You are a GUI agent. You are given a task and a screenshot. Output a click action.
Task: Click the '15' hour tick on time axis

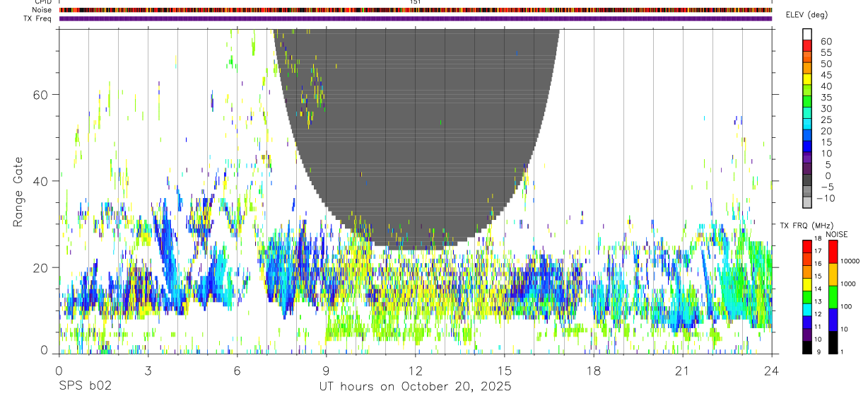click(x=504, y=370)
